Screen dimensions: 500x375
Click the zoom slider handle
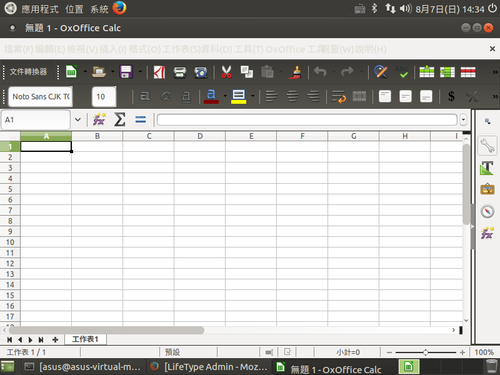pos(425,352)
